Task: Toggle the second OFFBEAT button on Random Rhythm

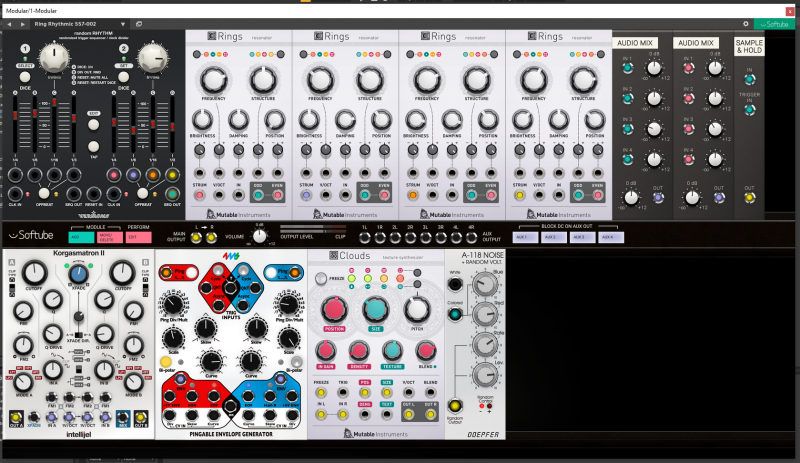Action: tap(143, 193)
